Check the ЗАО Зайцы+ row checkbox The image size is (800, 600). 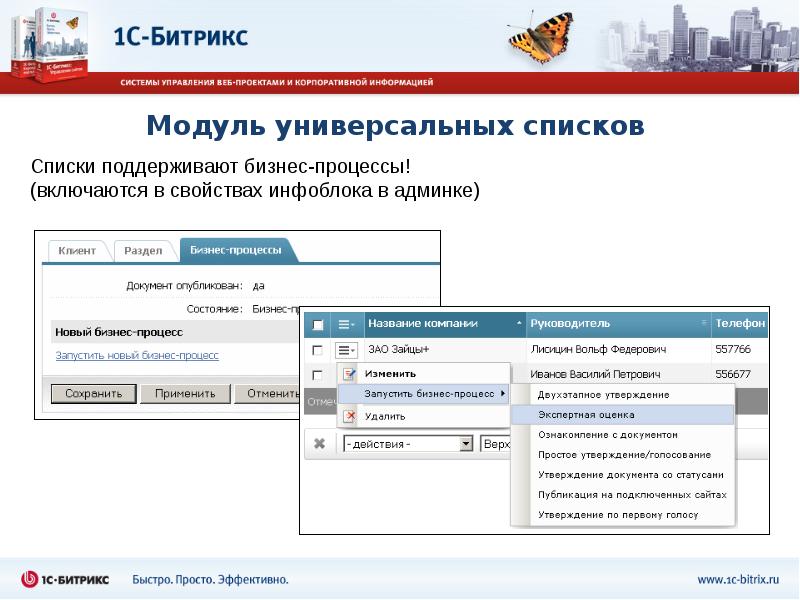click(x=317, y=350)
